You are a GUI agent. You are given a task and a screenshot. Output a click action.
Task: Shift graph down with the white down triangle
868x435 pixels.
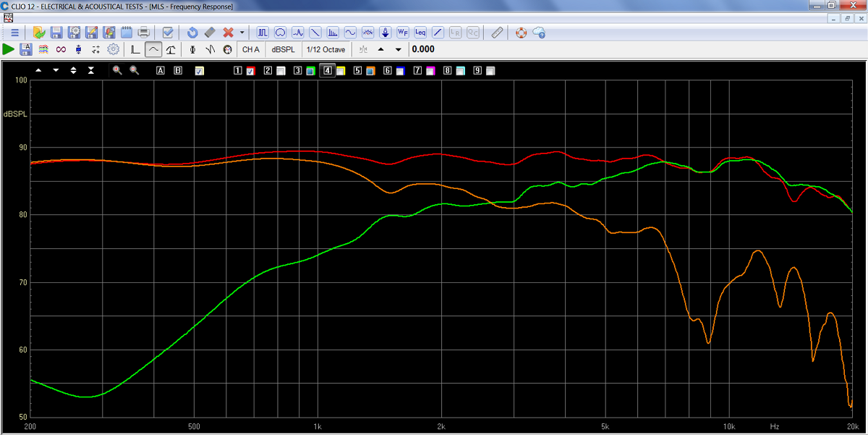click(56, 70)
